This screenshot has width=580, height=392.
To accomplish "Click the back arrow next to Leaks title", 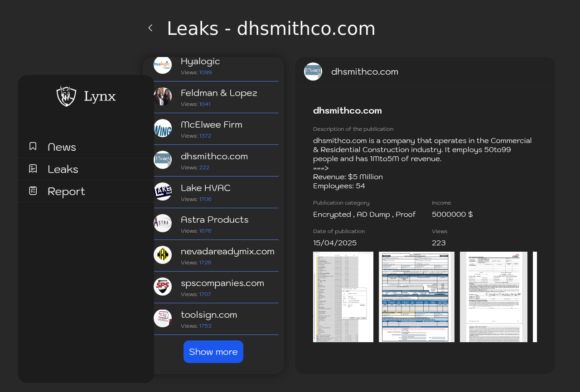I will [x=150, y=28].
